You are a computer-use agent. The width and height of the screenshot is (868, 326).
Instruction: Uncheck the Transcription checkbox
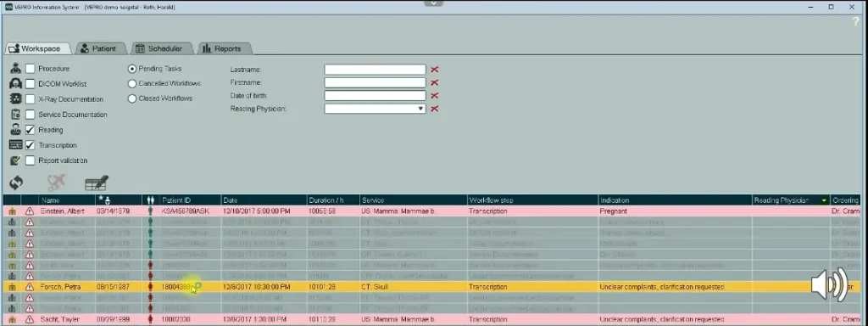tap(30, 144)
